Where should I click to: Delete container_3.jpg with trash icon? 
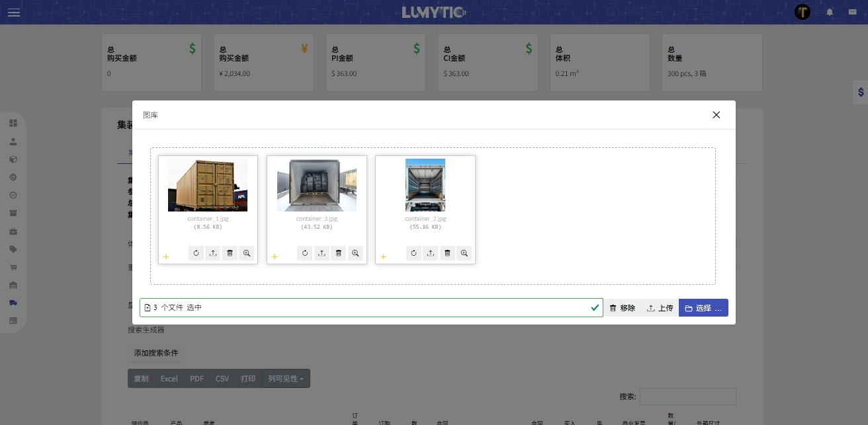pos(338,253)
